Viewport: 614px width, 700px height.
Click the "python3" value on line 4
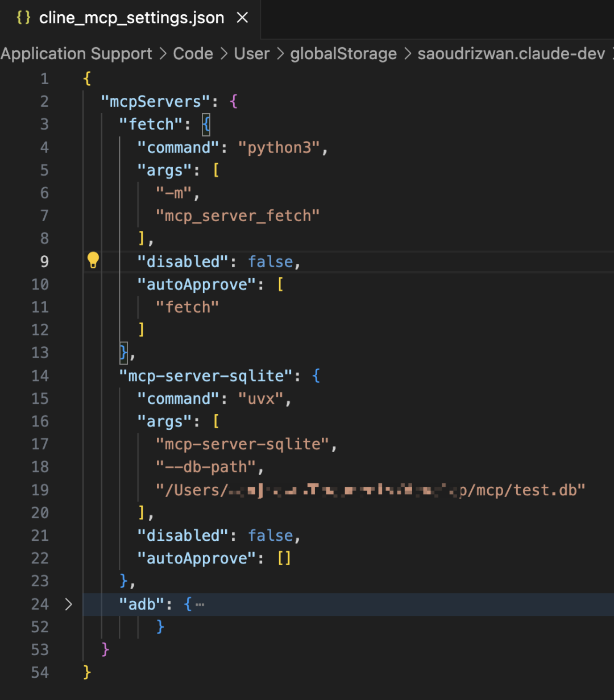point(279,148)
